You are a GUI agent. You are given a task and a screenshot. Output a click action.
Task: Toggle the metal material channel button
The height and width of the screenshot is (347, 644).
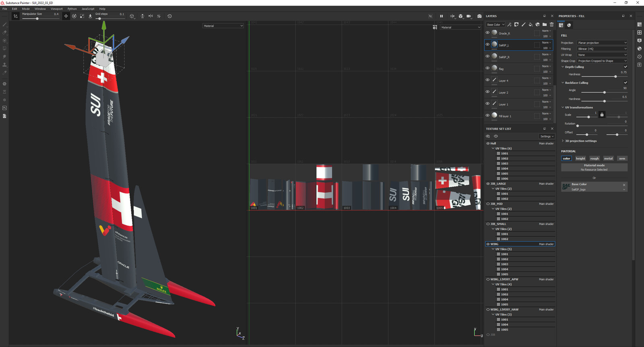pyautogui.click(x=608, y=159)
